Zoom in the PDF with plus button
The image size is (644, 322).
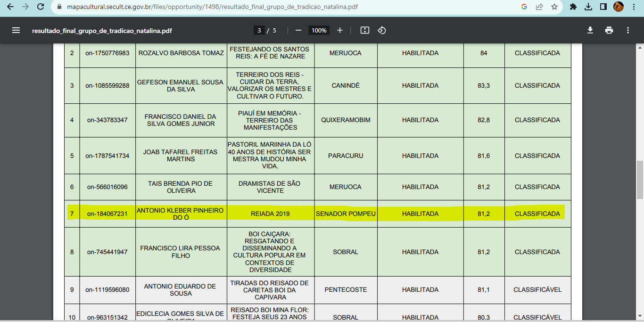340,30
